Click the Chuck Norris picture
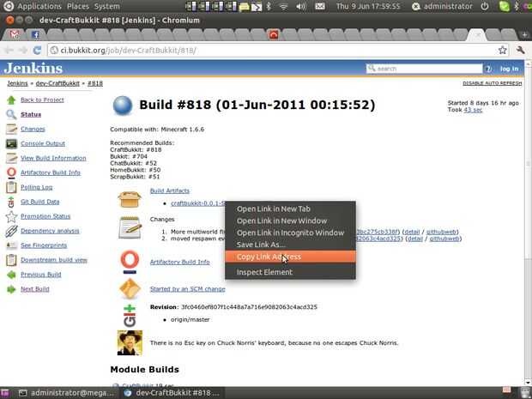The image size is (532, 399). [x=130, y=342]
